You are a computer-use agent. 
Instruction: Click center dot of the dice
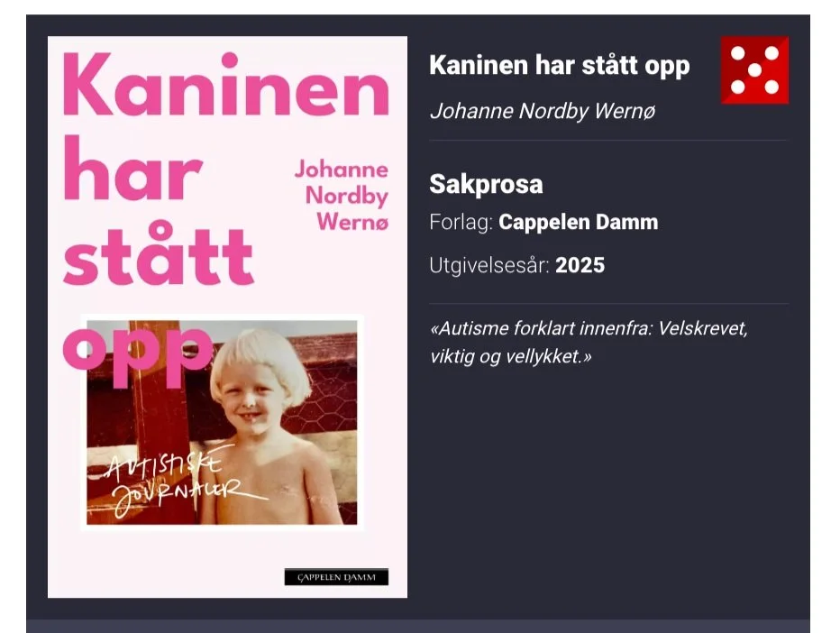(754, 70)
